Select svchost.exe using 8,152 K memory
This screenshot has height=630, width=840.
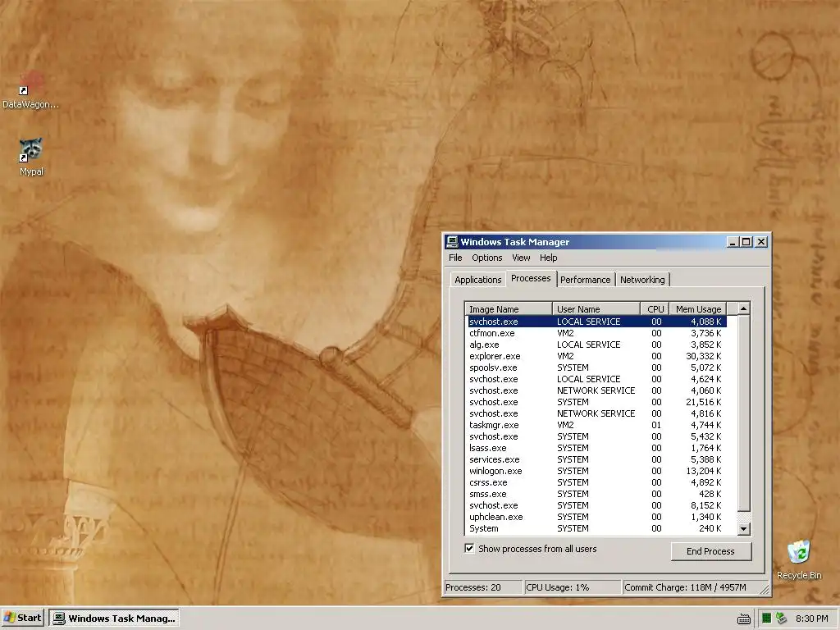[x=596, y=505]
